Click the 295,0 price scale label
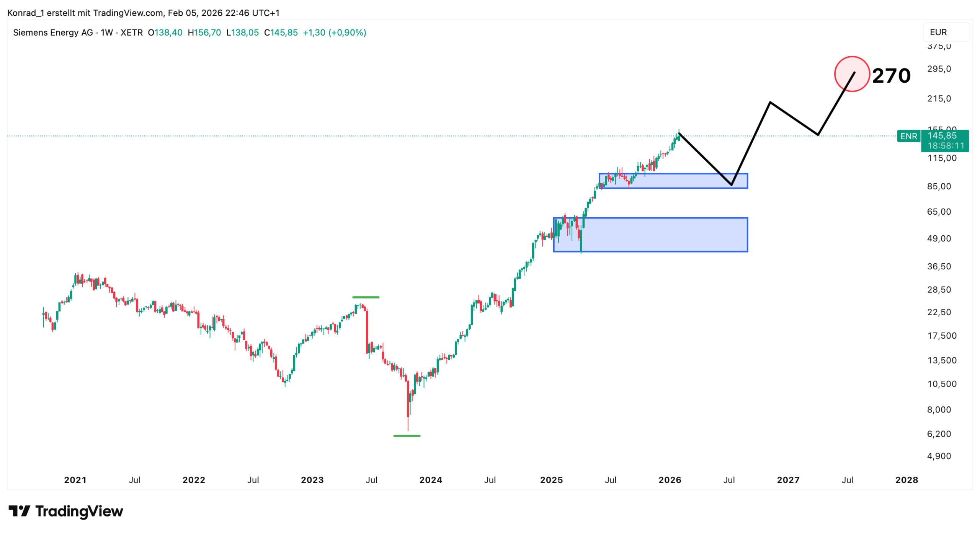This screenshot has width=980, height=533. (x=939, y=69)
